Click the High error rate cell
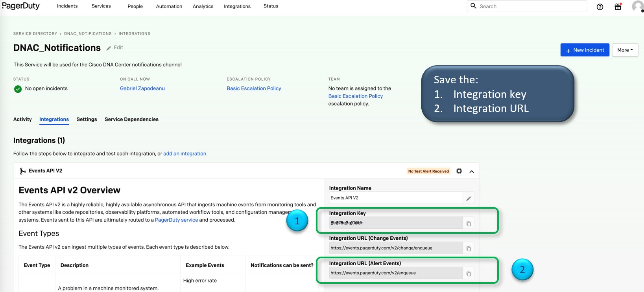The height and width of the screenshot is (292, 644). point(200,281)
